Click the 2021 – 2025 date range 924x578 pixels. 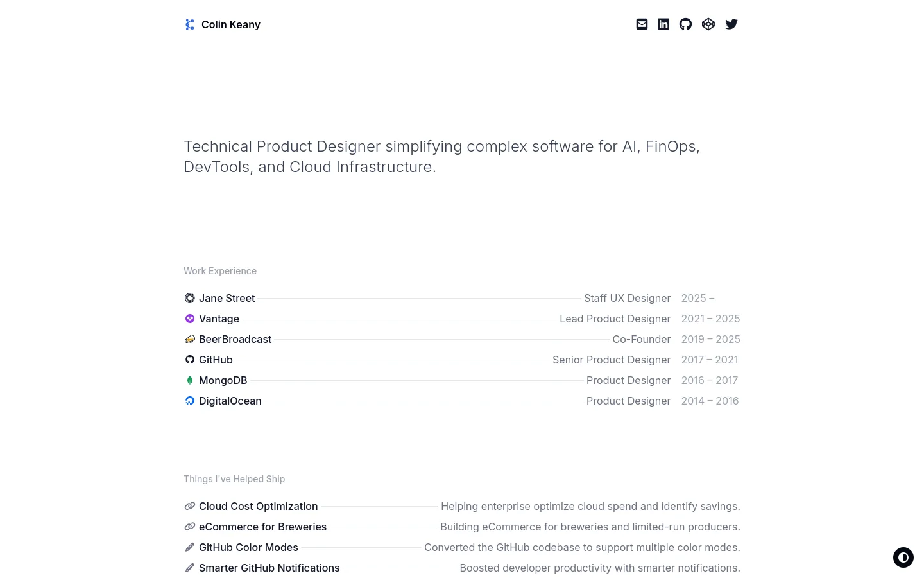click(711, 319)
